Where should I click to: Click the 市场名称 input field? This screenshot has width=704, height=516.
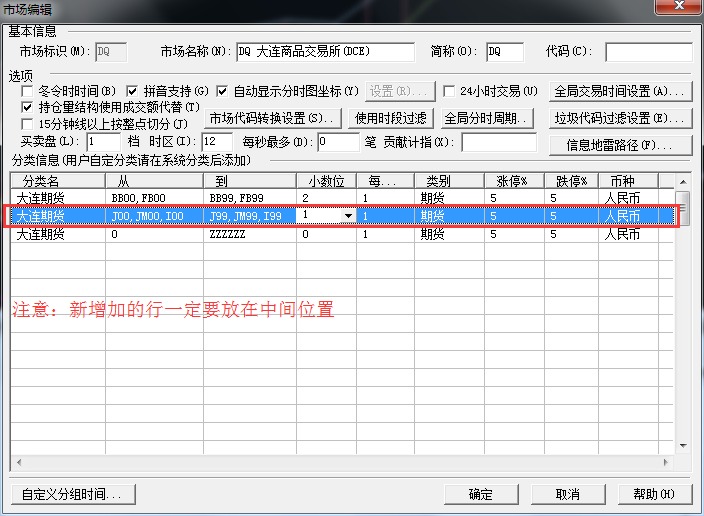[326, 52]
